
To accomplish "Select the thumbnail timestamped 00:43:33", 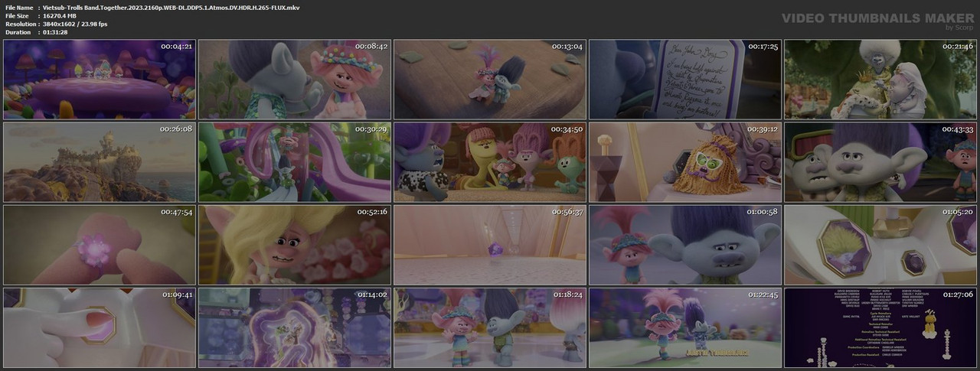I will point(880,162).
